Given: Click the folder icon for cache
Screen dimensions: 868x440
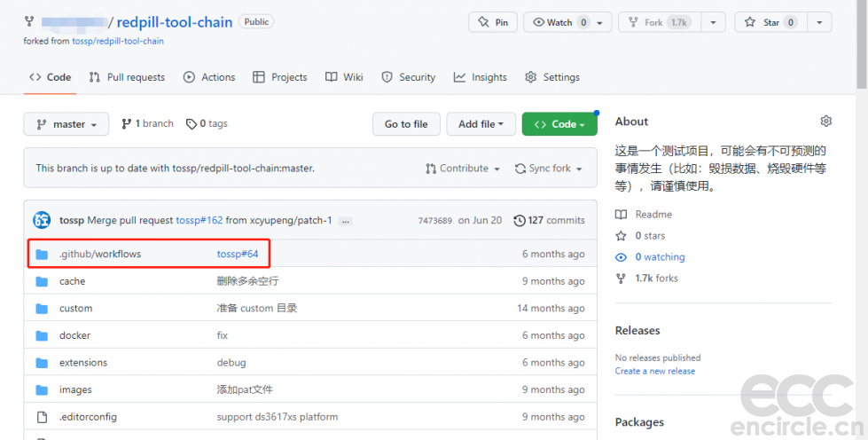Looking at the screenshot, I should [x=42, y=281].
